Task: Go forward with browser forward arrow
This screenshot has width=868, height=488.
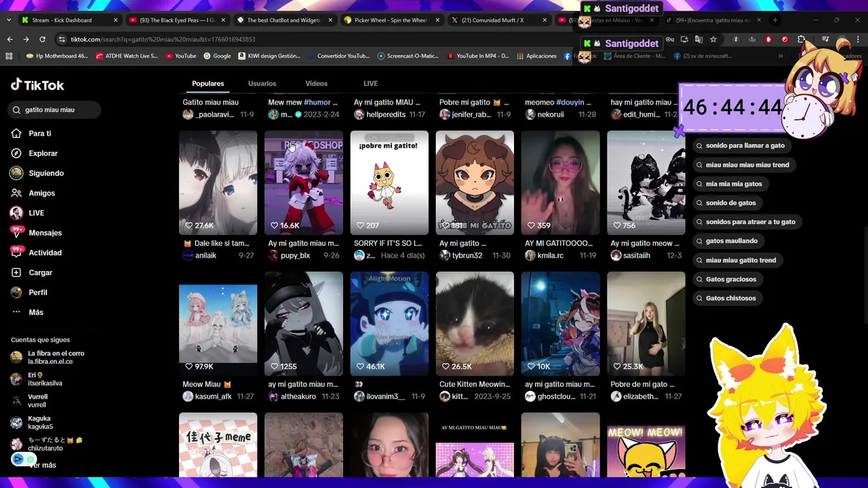Action: tap(26, 39)
